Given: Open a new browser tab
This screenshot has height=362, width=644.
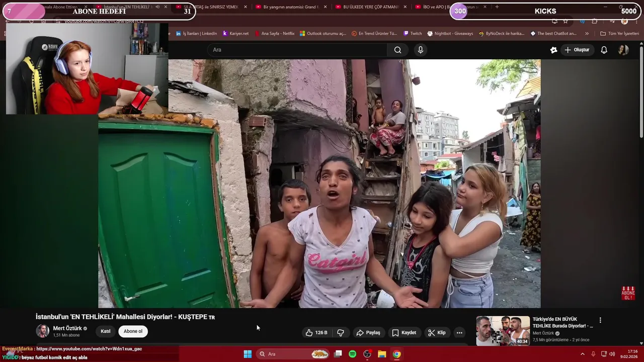Looking at the screenshot, I should (497, 7).
